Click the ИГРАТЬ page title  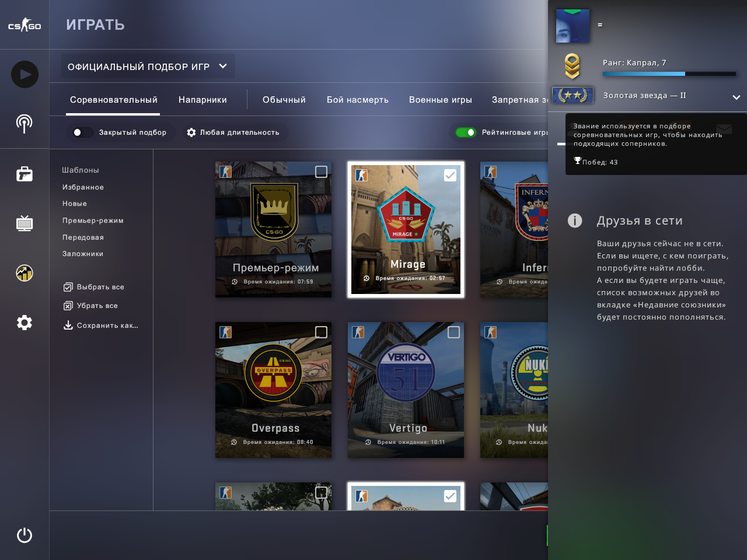point(95,24)
